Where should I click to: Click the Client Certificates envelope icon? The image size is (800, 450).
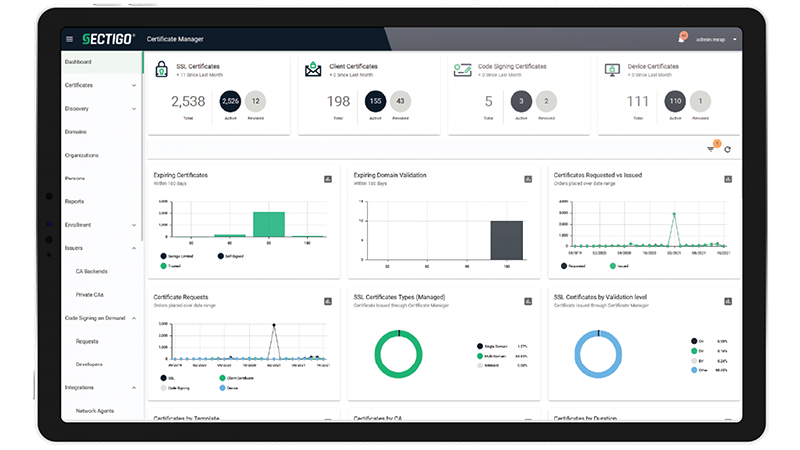click(x=312, y=68)
